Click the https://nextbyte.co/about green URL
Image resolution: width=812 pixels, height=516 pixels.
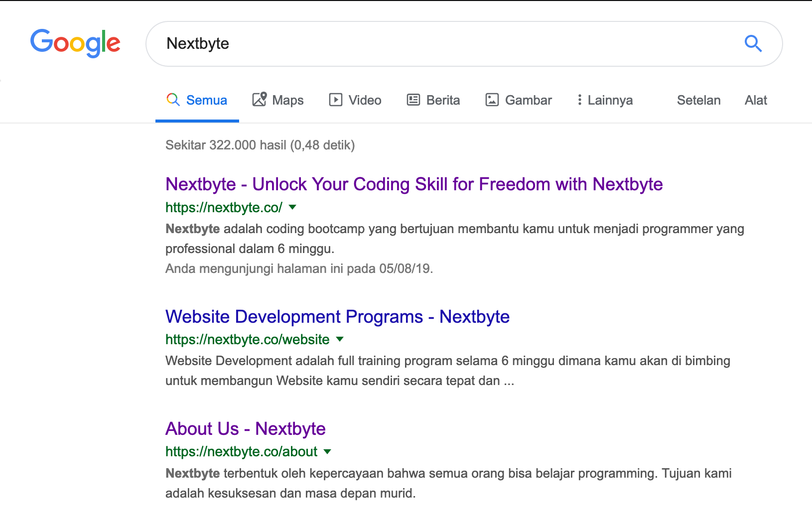(241, 452)
